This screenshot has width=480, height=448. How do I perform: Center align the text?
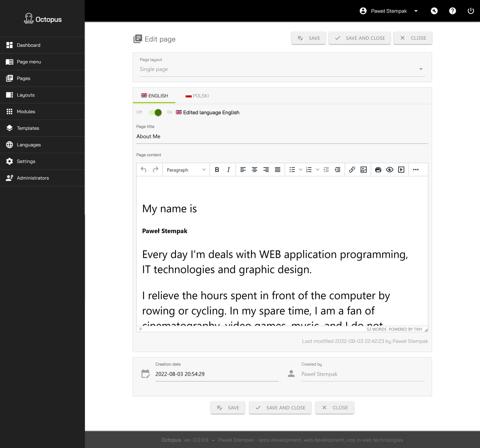pos(254,170)
